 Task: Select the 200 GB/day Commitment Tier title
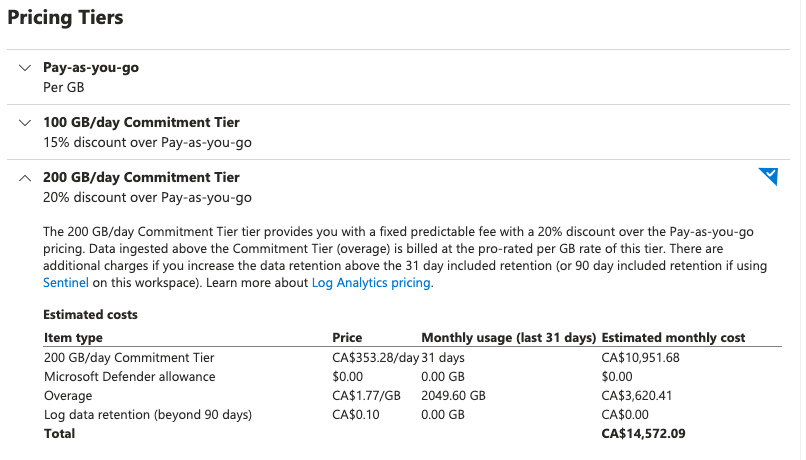click(141, 177)
